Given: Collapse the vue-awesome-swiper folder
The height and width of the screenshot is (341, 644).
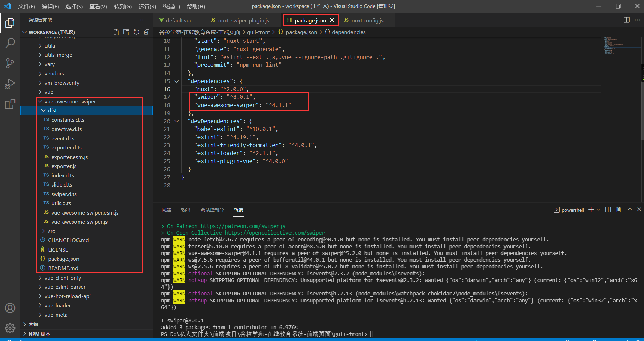Looking at the screenshot, I should 40,101.
